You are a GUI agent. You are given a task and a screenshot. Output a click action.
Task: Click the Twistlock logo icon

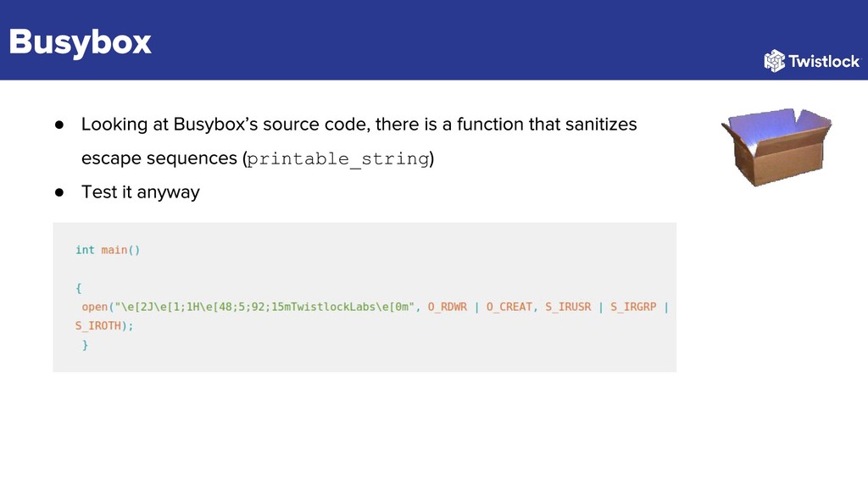(775, 61)
